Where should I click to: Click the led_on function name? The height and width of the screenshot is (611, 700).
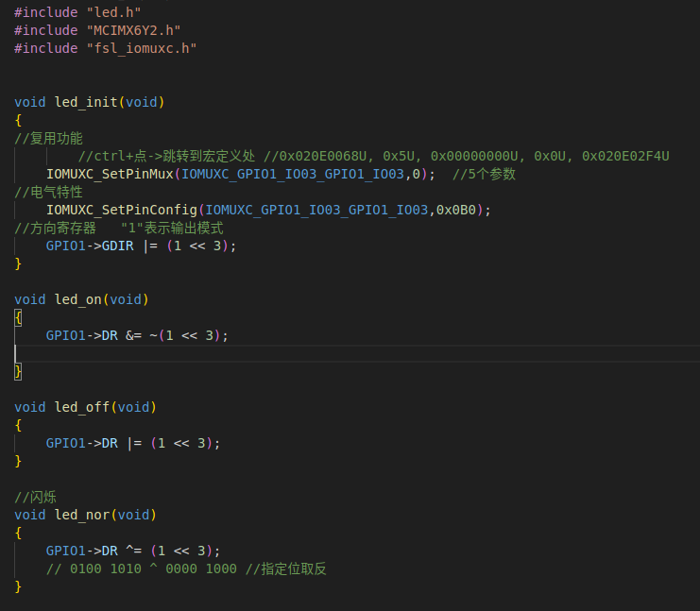coord(78,299)
